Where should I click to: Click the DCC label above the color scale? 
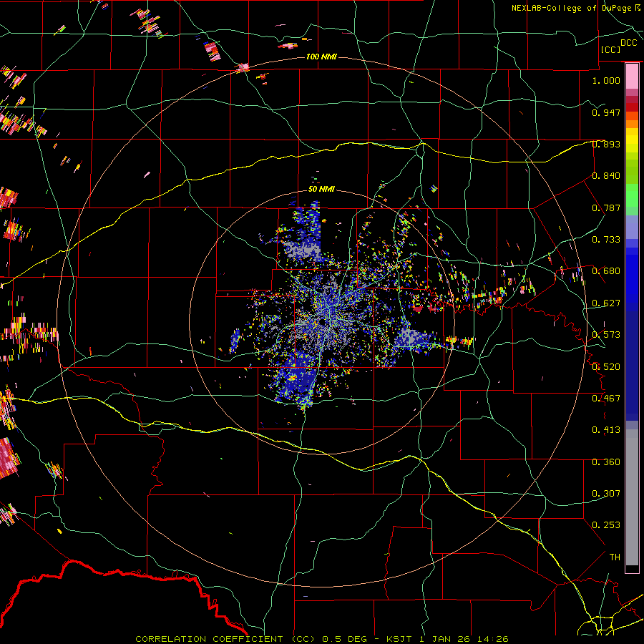coord(628,42)
